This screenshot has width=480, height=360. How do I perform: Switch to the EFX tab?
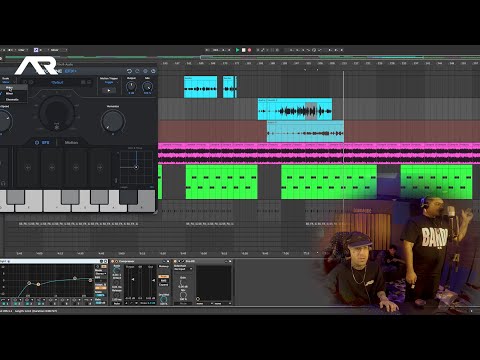tap(45, 142)
